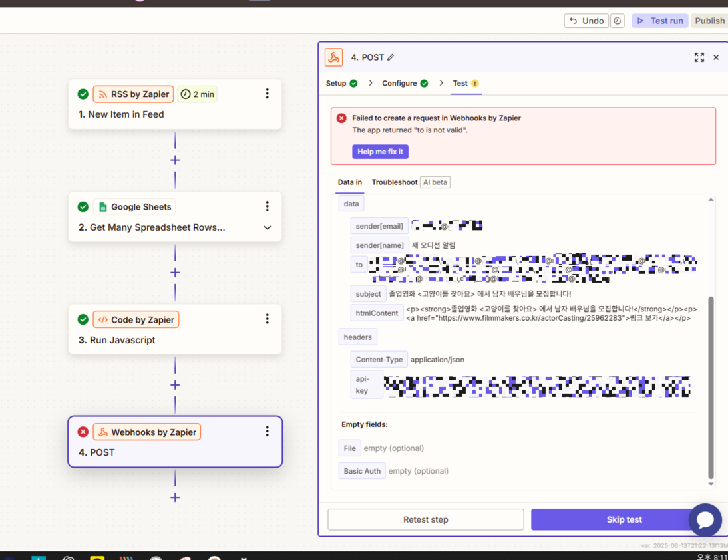The image size is (728, 560).
Task: Add a step after the POST step
Action: 175,498
